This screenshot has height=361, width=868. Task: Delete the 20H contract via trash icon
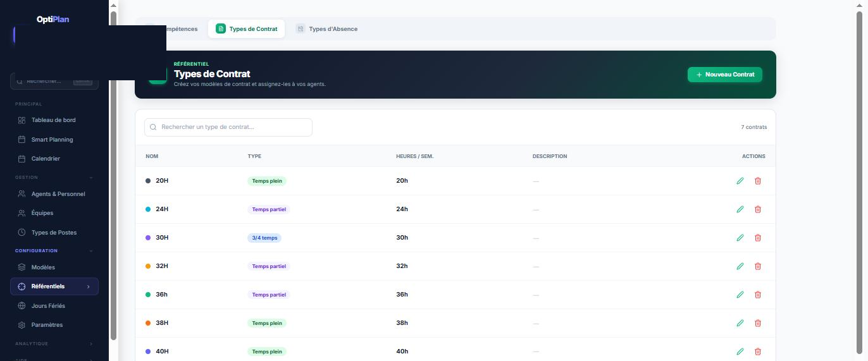pos(757,181)
